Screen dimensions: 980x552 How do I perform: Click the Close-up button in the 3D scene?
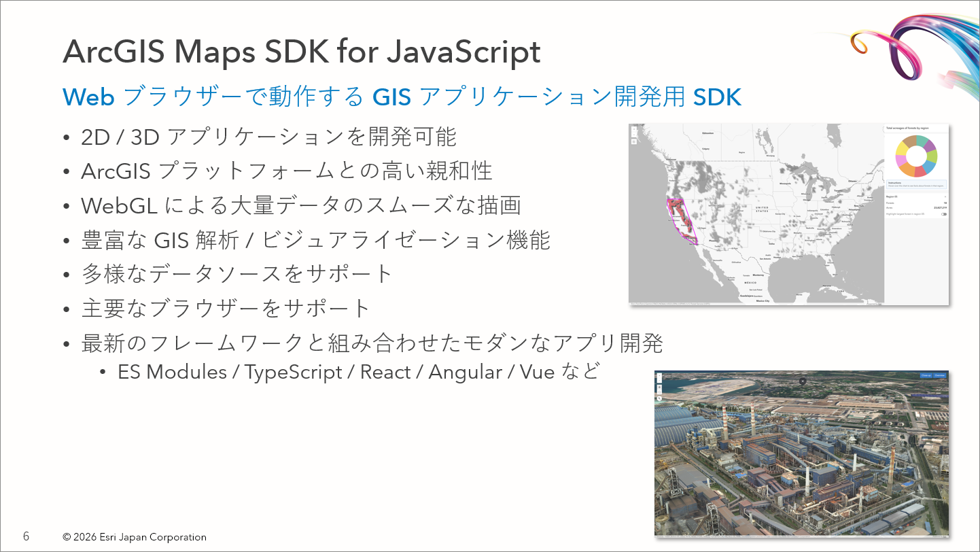pyautogui.click(x=926, y=375)
